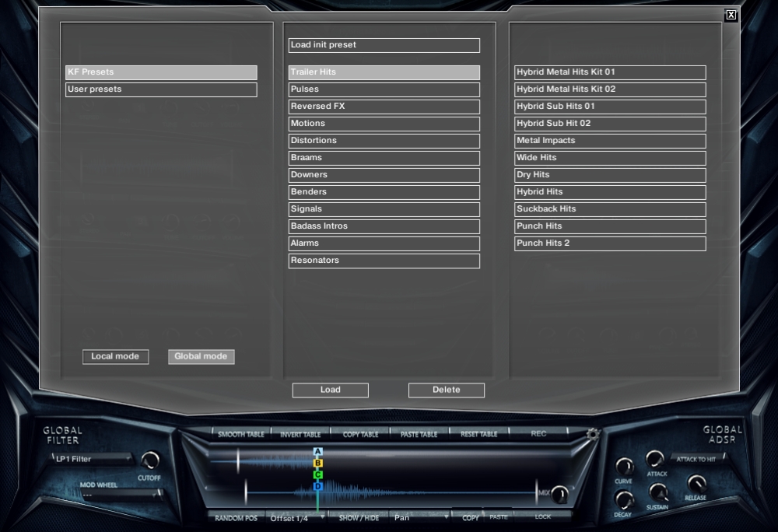The image size is (778, 532).
Task: Select the Braams preset category
Action: pyautogui.click(x=384, y=158)
